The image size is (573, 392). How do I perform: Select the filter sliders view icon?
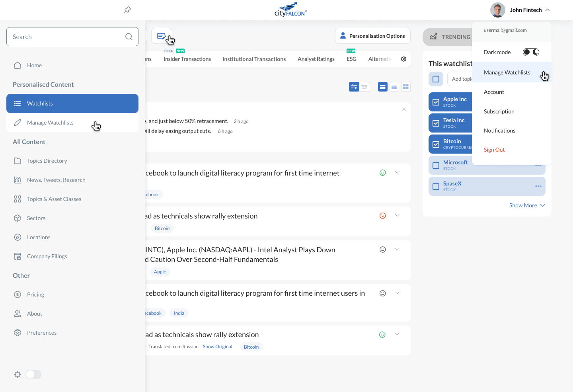tap(354, 87)
